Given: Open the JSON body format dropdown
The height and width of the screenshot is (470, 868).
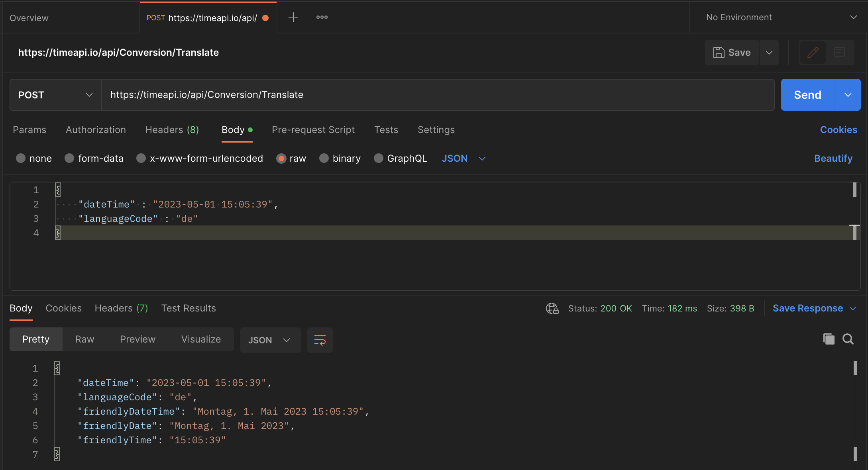Looking at the screenshot, I should pos(463,158).
